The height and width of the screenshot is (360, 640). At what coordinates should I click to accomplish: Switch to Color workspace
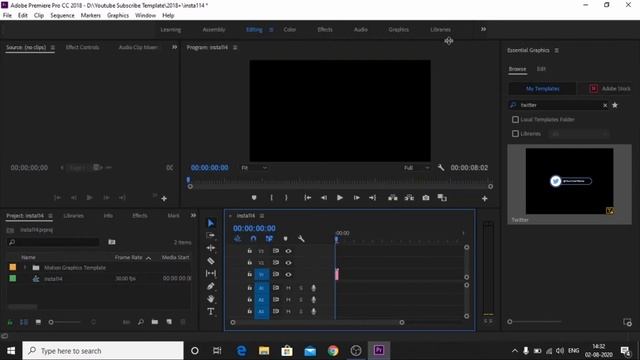[x=289, y=29]
